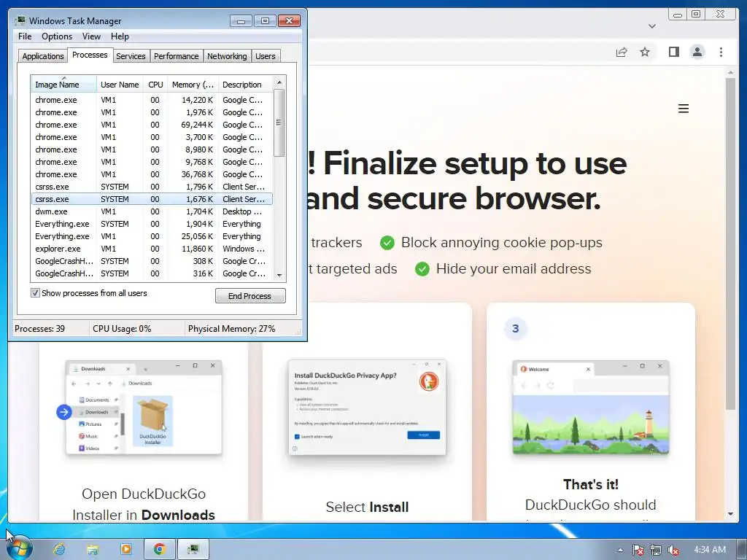Select chrome.exe using 69,244 K memory
The image size is (747, 560).
coord(152,125)
